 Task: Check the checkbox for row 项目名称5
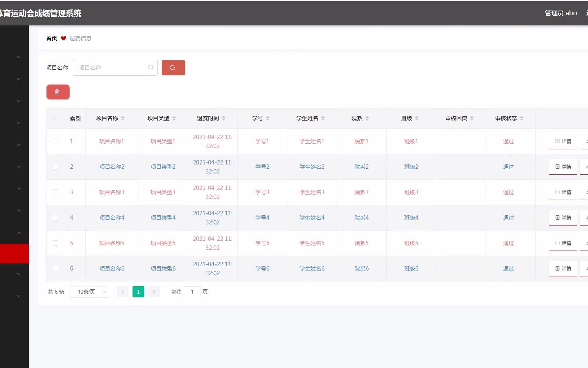[x=56, y=243]
